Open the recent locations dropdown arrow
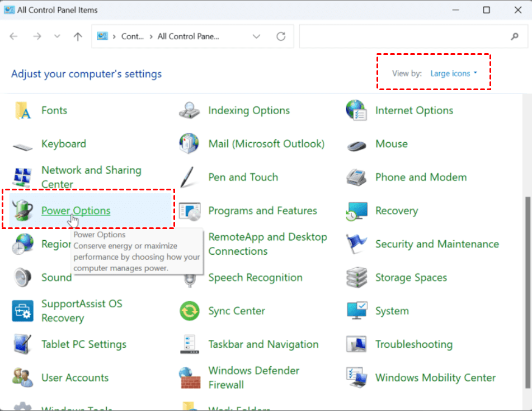The image size is (532, 411). 57,36
